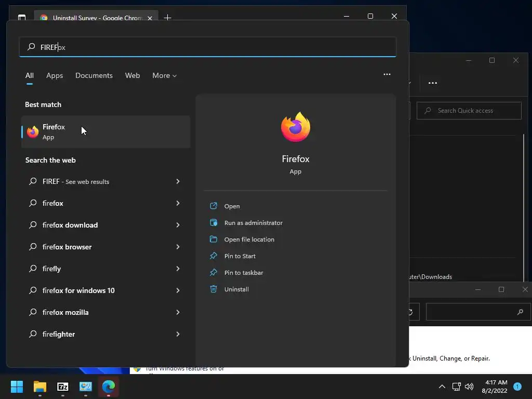532x399 pixels.
Task: Open volume control tray icon
Action: coord(469,387)
